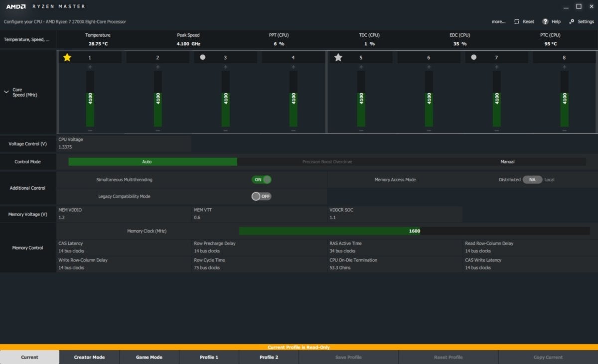The image size is (598, 364).
Task: Click Copy Current button
Action: click(x=548, y=357)
